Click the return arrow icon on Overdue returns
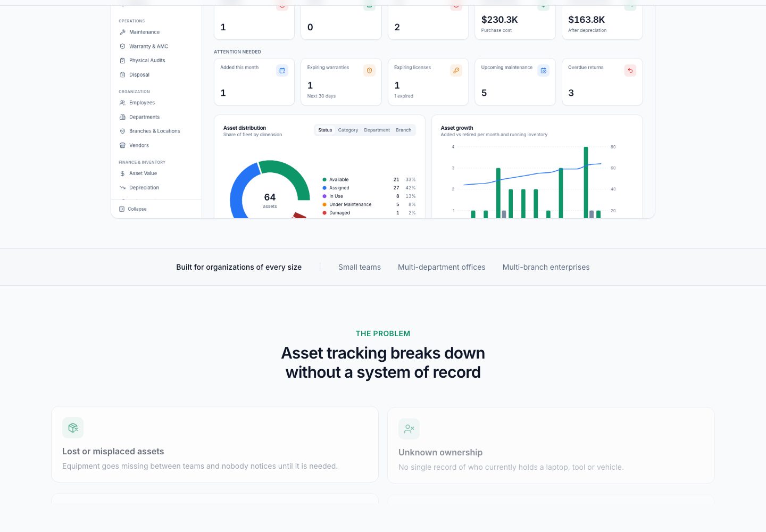Viewport: 766px width, 532px height. [630, 70]
